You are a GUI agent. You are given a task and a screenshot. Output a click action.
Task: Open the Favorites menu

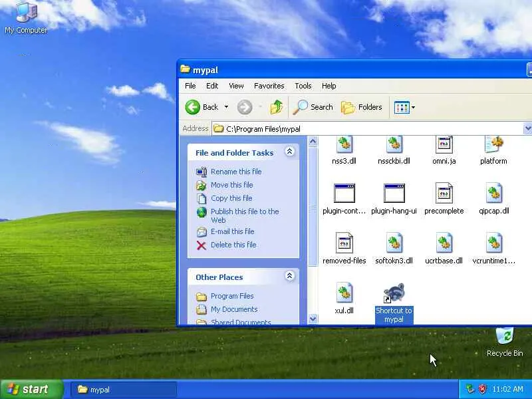[269, 86]
